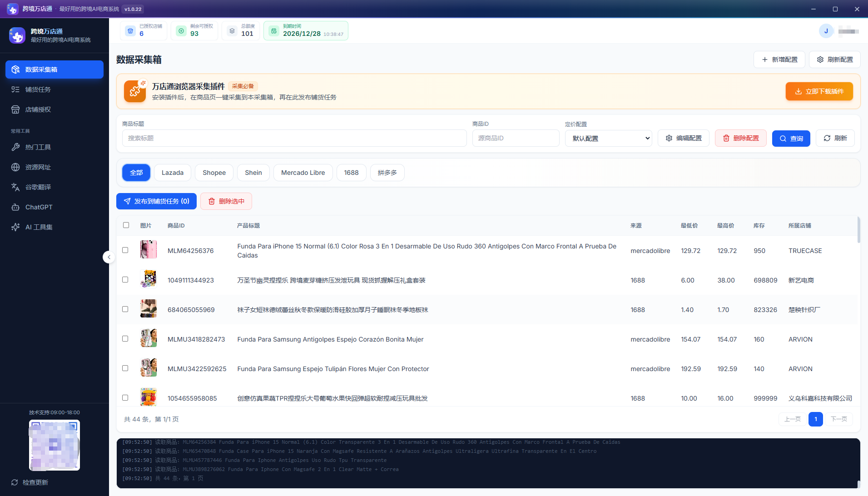The height and width of the screenshot is (496, 868).
Task: Click the 总额度 layers icon
Action: pyautogui.click(x=232, y=31)
